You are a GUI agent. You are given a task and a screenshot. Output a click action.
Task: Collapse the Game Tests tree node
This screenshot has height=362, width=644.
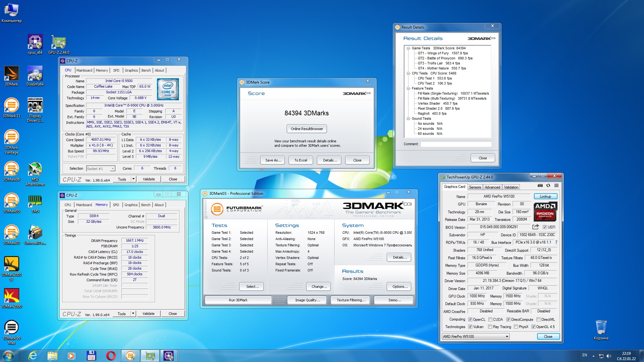408,48
